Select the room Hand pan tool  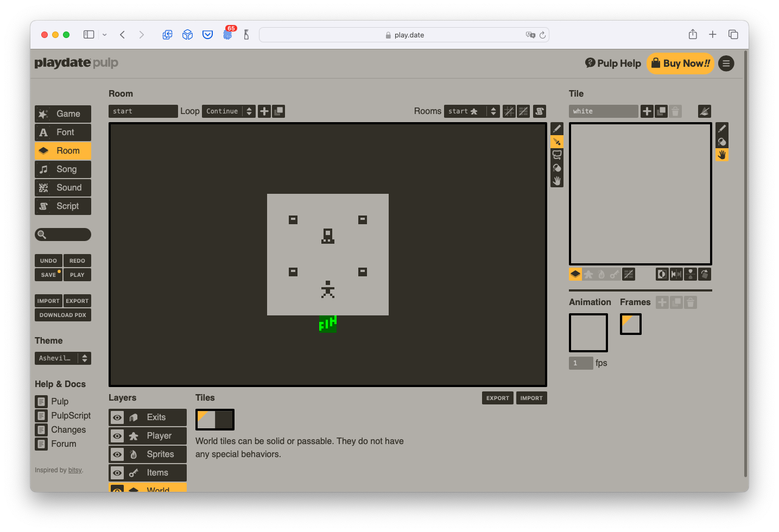(557, 181)
